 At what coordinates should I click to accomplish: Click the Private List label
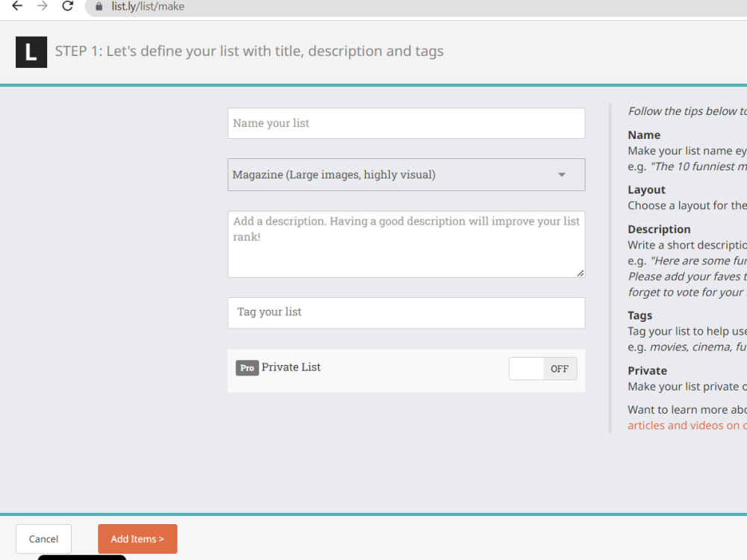click(x=291, y=367)
